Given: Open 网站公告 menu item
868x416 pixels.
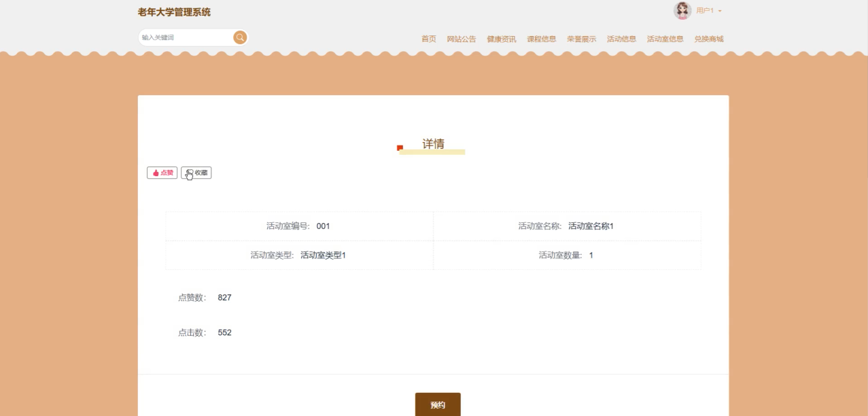Looking at the screenshot, I should tap(462, 39).
